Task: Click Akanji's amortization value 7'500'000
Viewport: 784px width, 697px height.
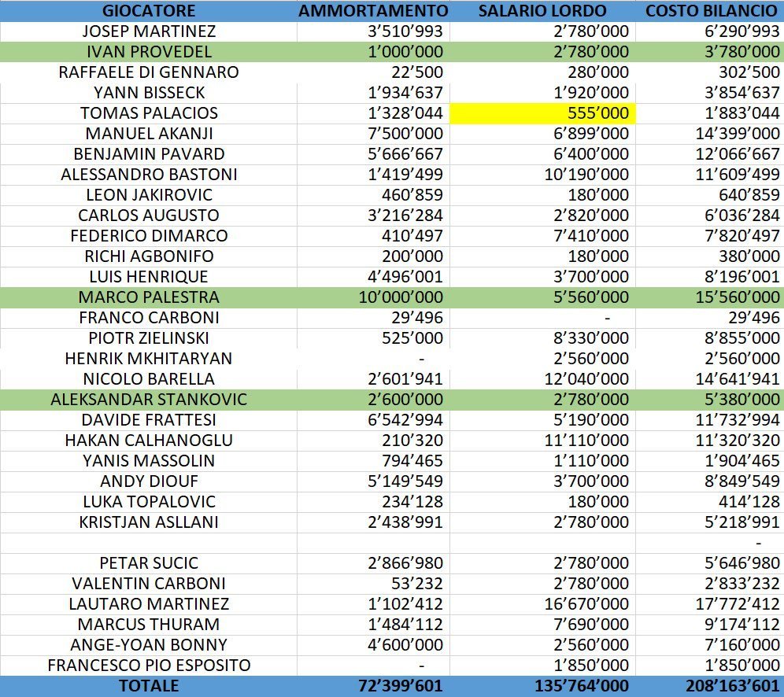Action: pos(373,134)
